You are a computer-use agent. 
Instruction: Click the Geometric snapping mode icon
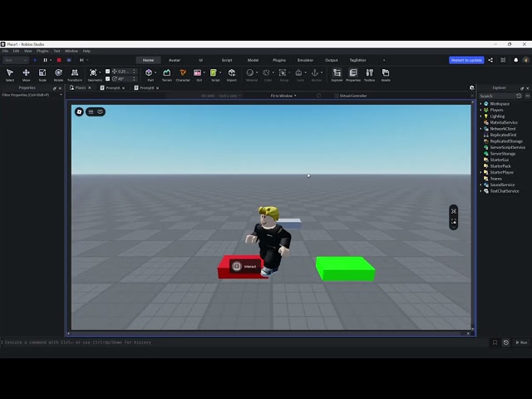click(x=93, y=72)
